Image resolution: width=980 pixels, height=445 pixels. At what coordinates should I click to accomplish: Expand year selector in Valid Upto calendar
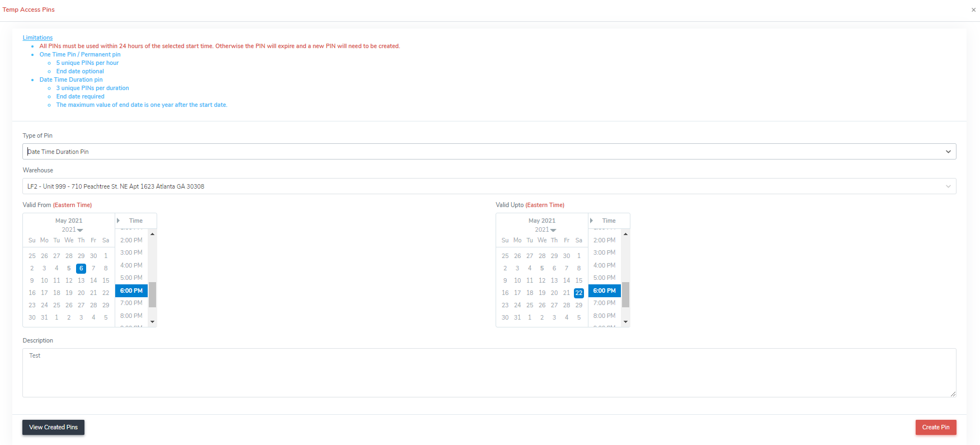coord(545,230)
